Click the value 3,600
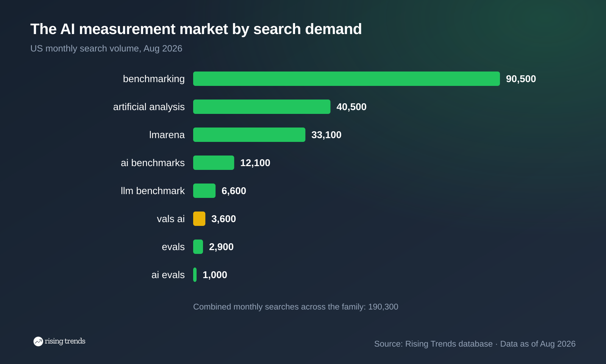This screenshot has width=606, height=364. point(223,219)
